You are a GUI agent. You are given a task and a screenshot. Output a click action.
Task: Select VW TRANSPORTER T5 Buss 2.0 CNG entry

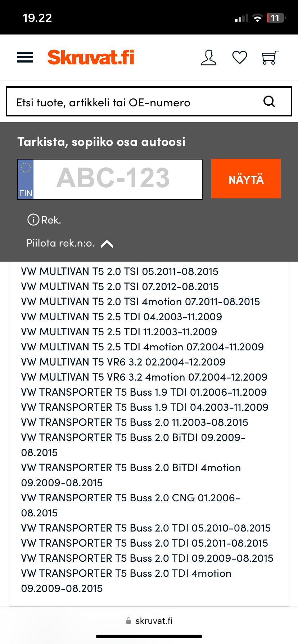(x=130, y=498)
